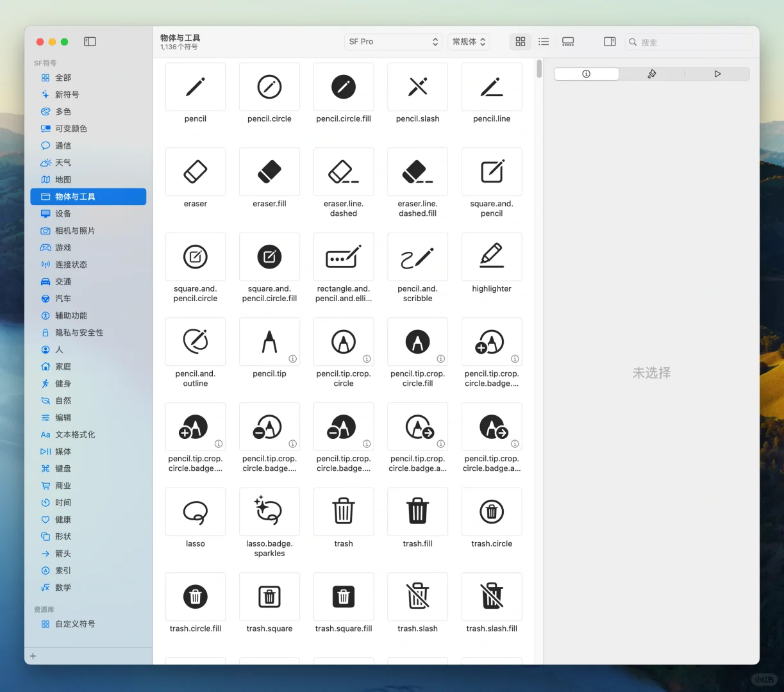Switch to the rendering inspector tab
Image resolution: width=784 pixels, height=692 pixels.
tap(651, 74)
